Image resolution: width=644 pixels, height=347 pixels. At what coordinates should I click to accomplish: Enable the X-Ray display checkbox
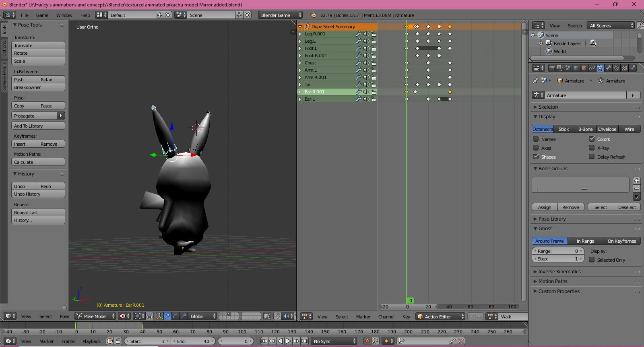tap(592, 148)
